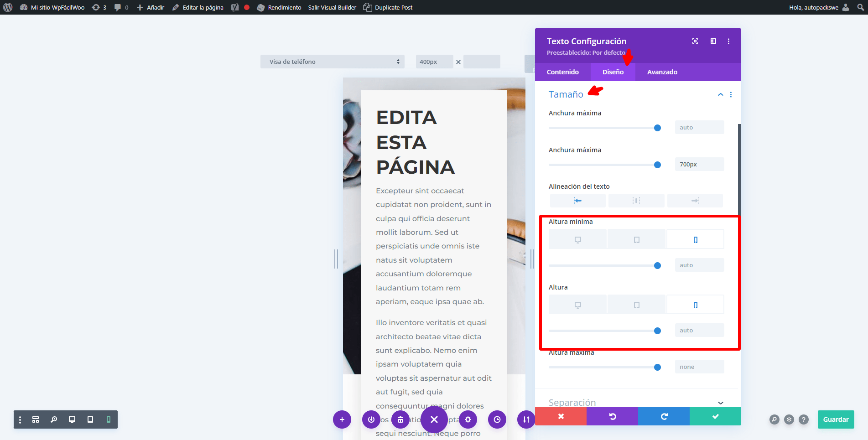
Task: Click the purple trash clear layout button
Action: tap(400, 419)
